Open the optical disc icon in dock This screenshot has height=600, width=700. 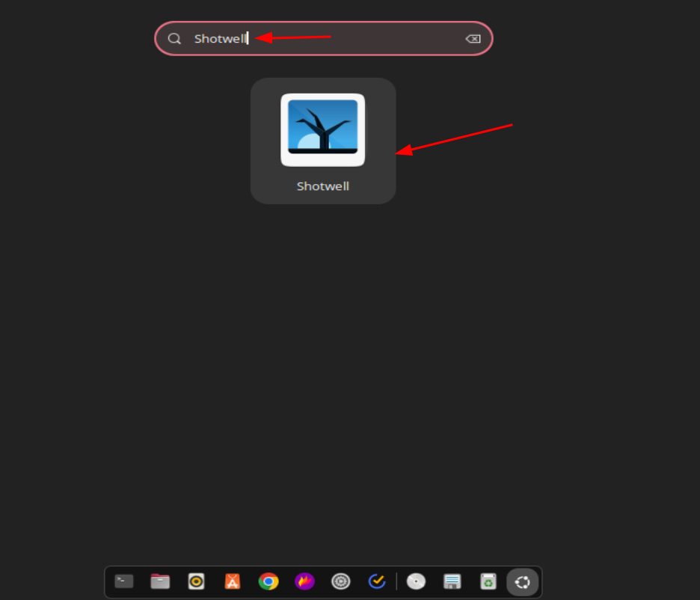416,582
